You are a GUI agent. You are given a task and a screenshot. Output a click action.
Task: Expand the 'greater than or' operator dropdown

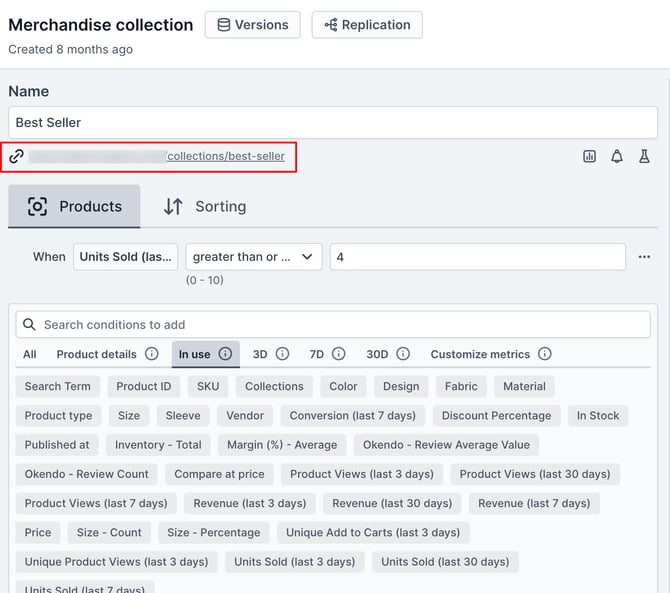254,257
